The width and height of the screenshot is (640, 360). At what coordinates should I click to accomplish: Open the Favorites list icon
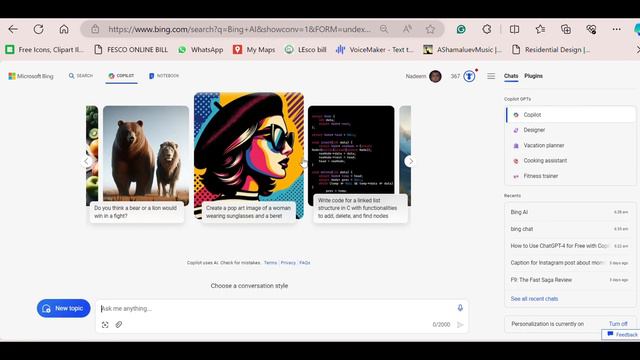(540, 29)
